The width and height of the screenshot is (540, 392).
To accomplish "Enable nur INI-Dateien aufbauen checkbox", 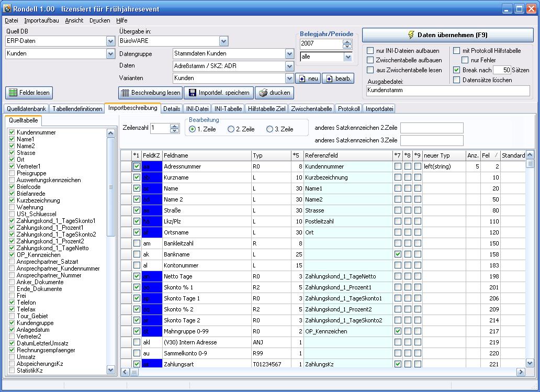I will tap(370, 51).
